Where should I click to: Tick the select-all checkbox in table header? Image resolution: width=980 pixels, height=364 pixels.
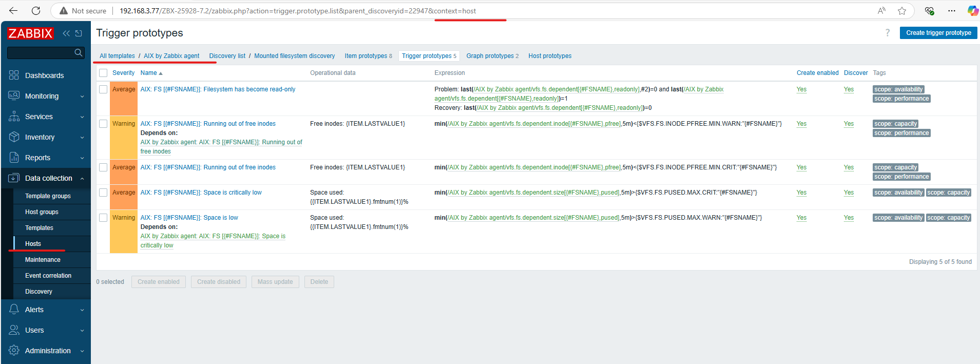[x=103, y=73]
